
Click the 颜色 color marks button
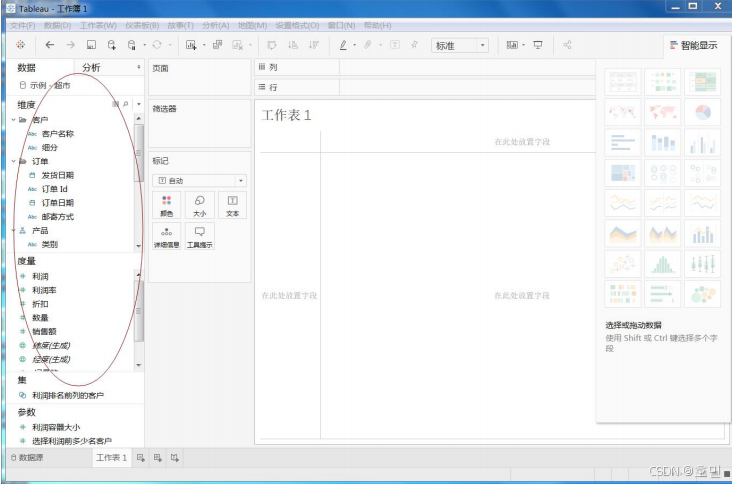click(167, 205)
